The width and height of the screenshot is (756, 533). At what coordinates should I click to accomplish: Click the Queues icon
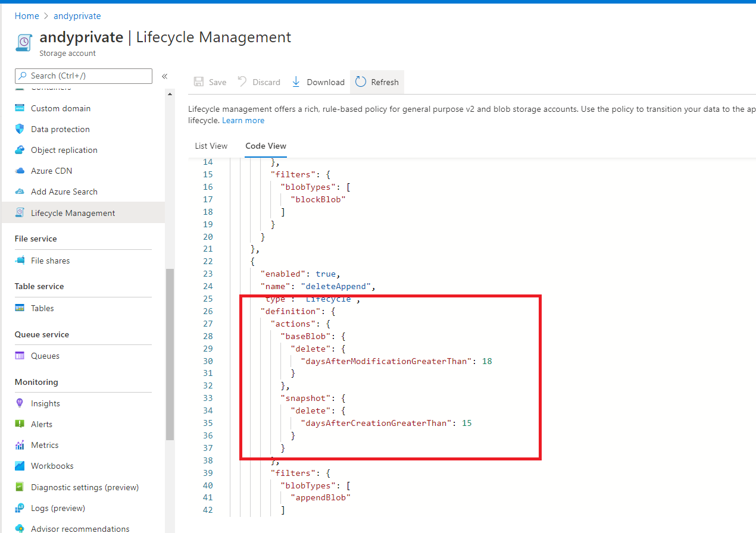point(20,356)
